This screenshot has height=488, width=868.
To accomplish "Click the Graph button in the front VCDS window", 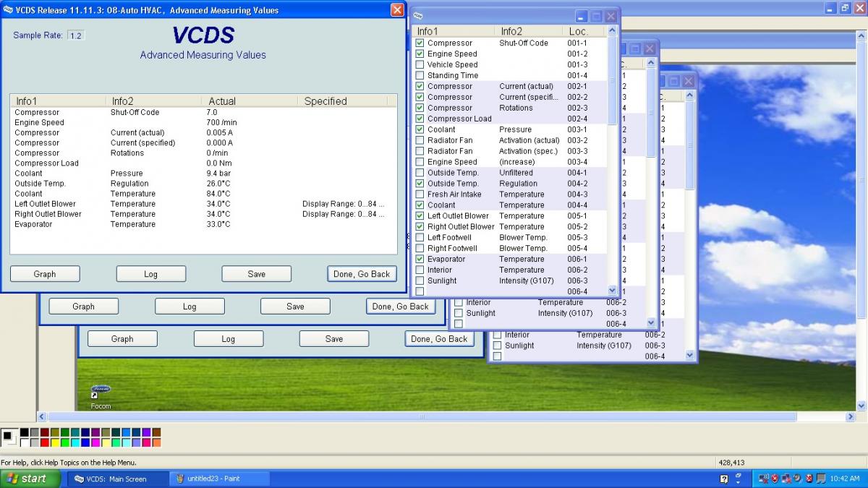I will click(45, 274).
